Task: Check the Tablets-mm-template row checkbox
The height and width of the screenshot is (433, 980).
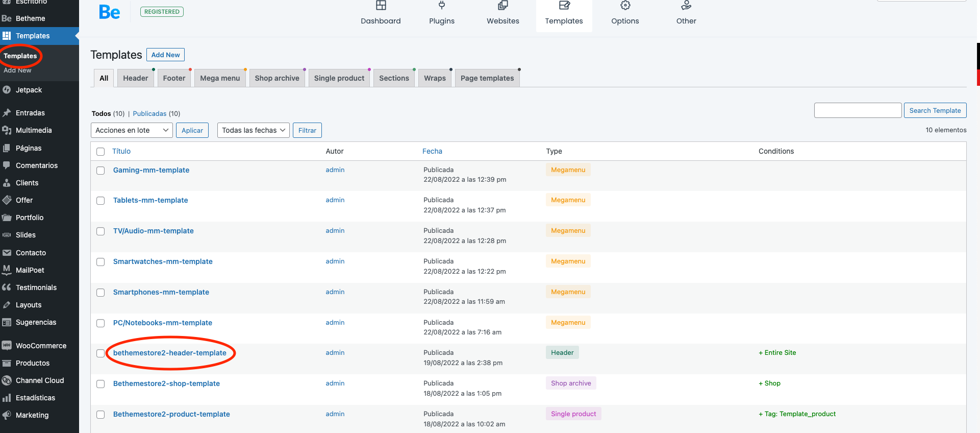Action: (100, 201)
